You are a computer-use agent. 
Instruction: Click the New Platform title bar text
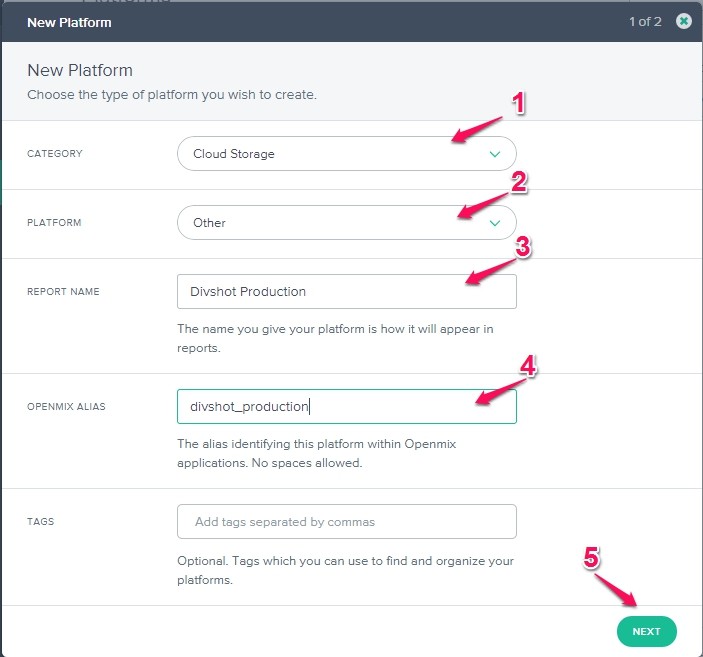tap(69, 21)
